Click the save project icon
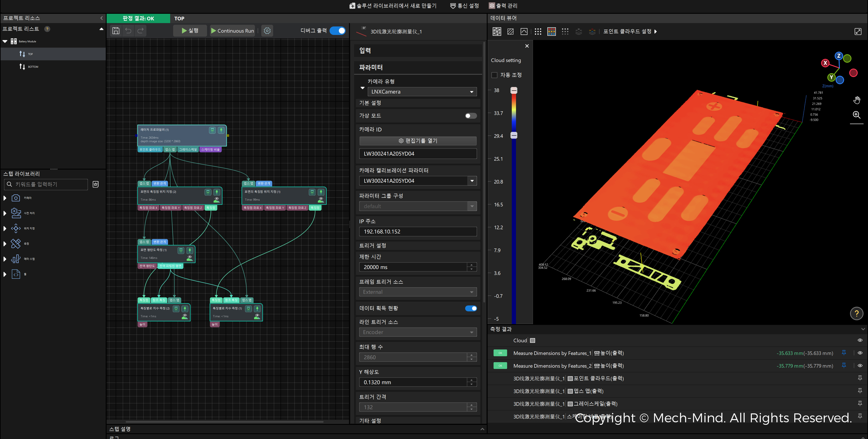868x439 pixels. [115, 31]
